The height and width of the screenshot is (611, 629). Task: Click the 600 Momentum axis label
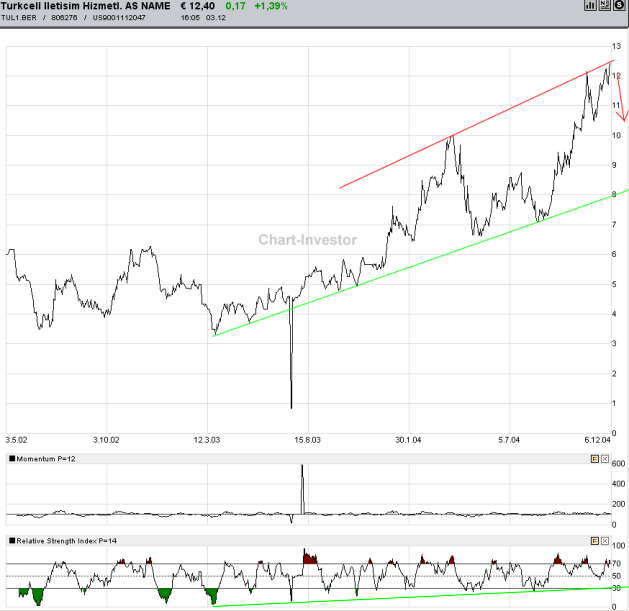(619, 464)
